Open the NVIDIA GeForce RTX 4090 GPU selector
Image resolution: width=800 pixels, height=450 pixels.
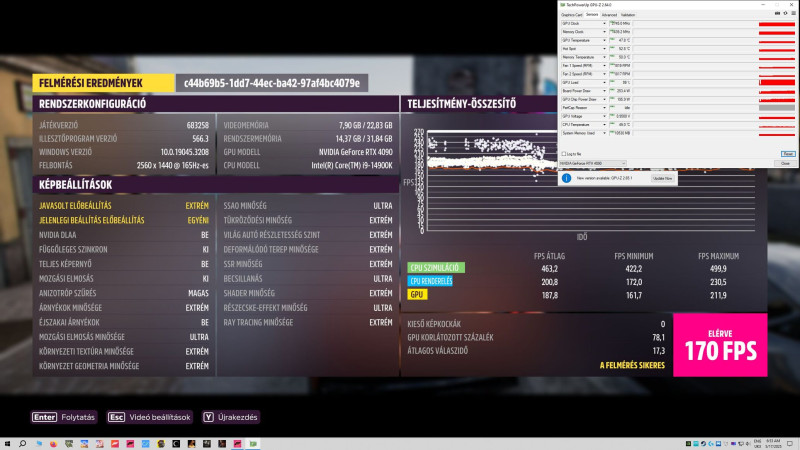(x=593, y=163)
